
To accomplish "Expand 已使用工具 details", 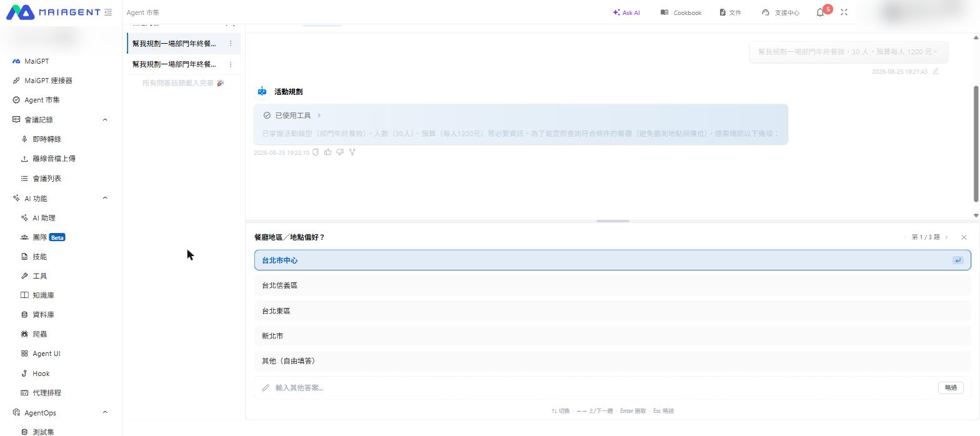I will (x=292, y=116).
